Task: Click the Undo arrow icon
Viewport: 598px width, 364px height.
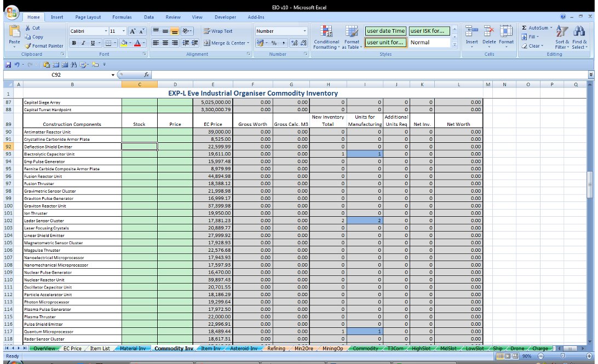Action: (x=18, y=65)
